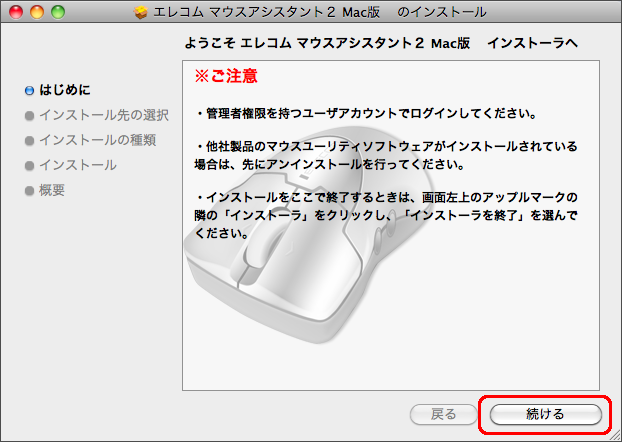
Task: Click the red ※ご注意 heading
Action: click(226, 75)
